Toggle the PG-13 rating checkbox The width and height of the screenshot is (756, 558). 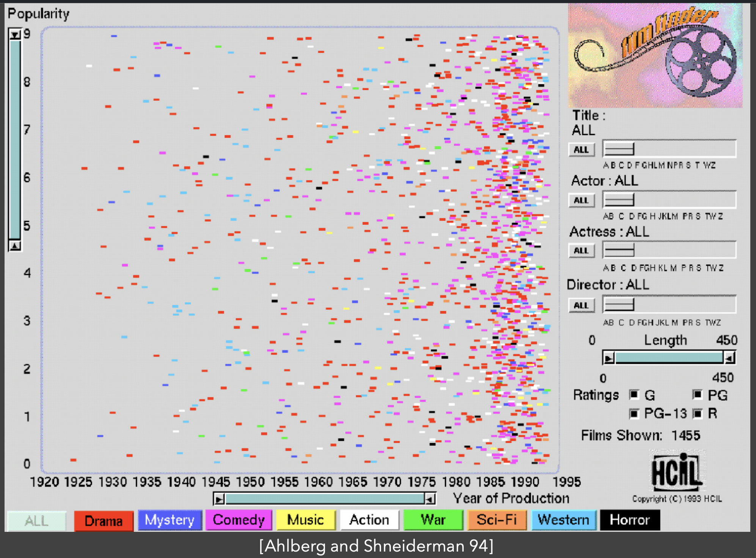click(634, 413)
